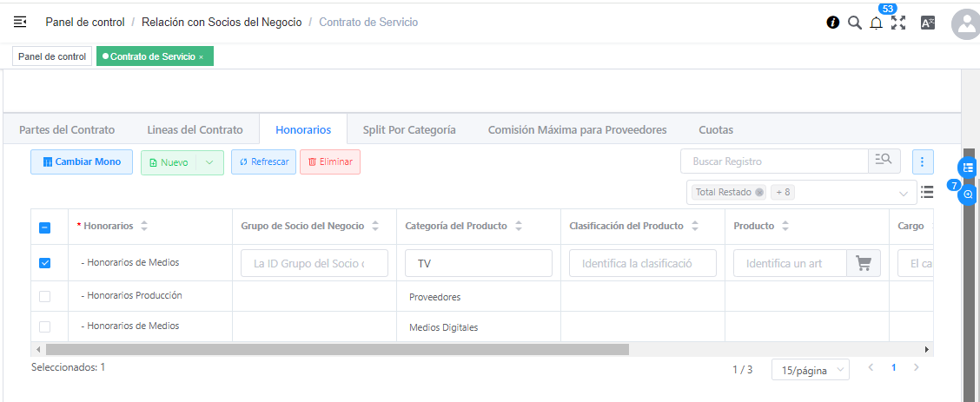Open the Cuotas tab
Screen dimensions: 980x402
click(716, 129)
